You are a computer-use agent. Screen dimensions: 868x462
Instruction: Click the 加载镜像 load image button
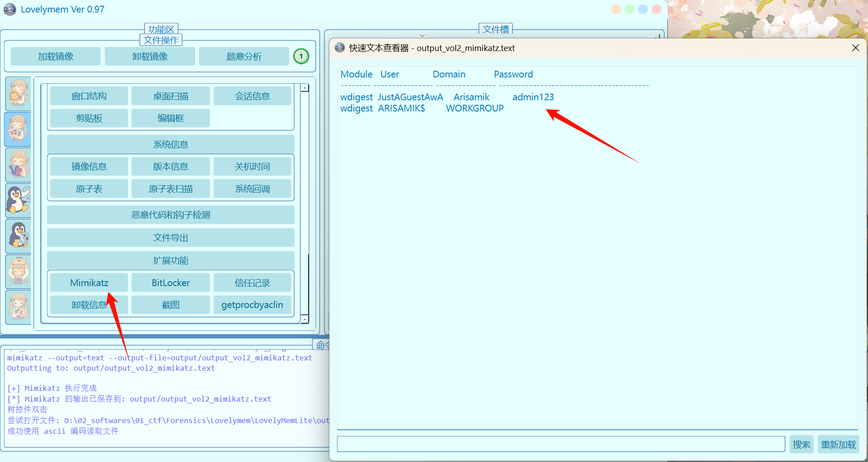click(x=56, y=57)
